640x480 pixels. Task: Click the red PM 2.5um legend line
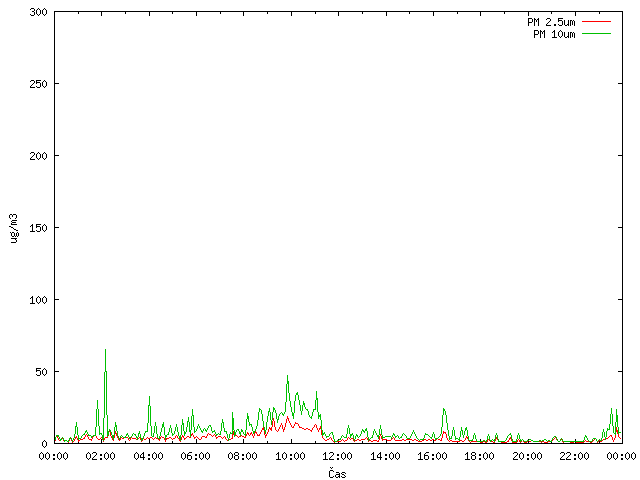[596, 22]
